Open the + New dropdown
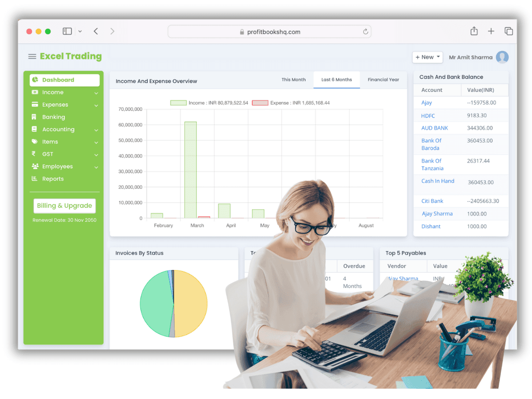Screen dimensions: 532x399 point(427,57)
